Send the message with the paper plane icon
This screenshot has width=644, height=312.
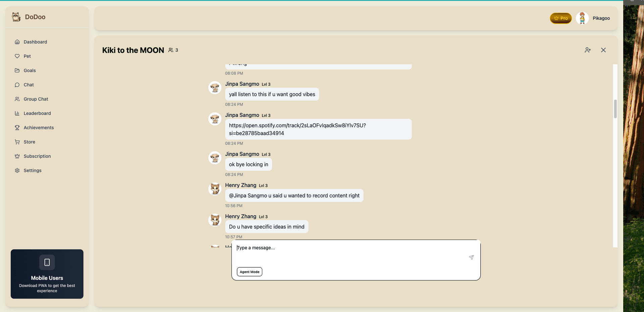click(471, 257)
